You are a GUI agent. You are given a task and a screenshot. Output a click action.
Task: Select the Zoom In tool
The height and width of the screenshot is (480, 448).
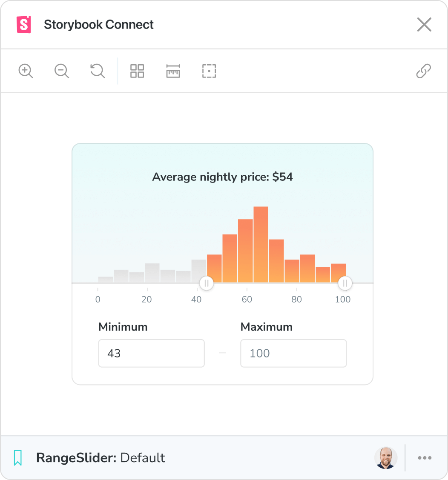tap(26, 71)
